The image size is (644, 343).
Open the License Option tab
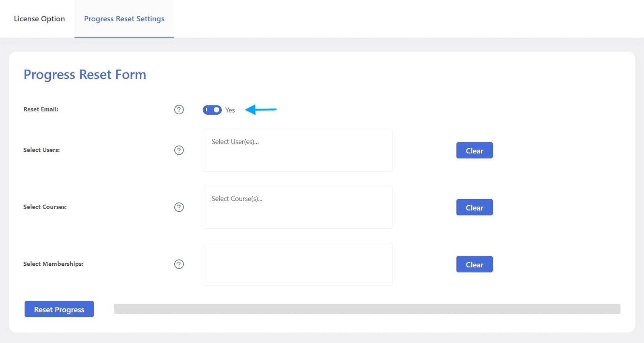pyautogui.click(x=39, y=19)
